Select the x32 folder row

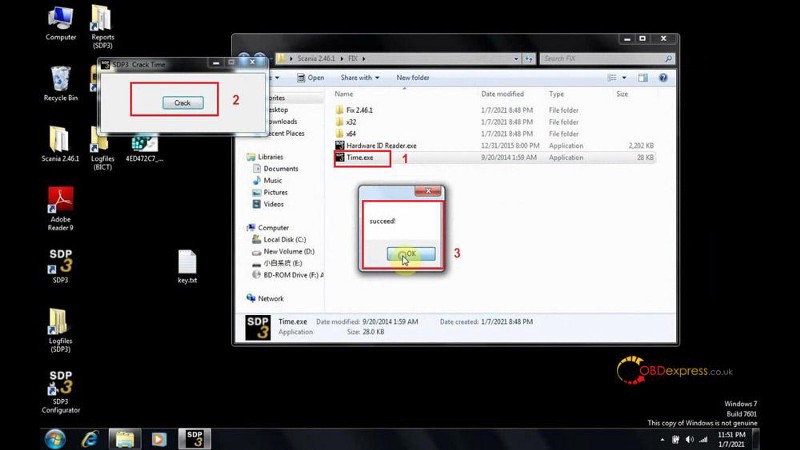[x=495, y=122]
